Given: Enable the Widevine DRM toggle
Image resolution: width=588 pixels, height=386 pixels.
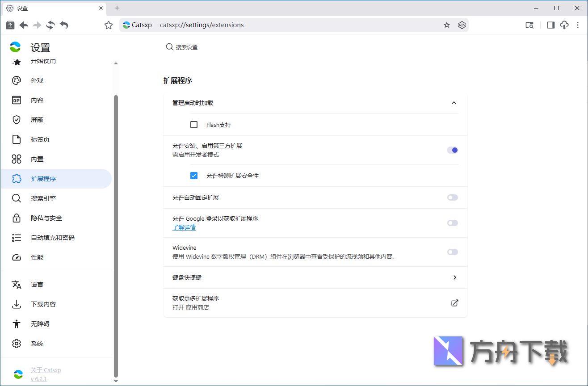Looking at the screenshot, I should (x=452, y=252).
